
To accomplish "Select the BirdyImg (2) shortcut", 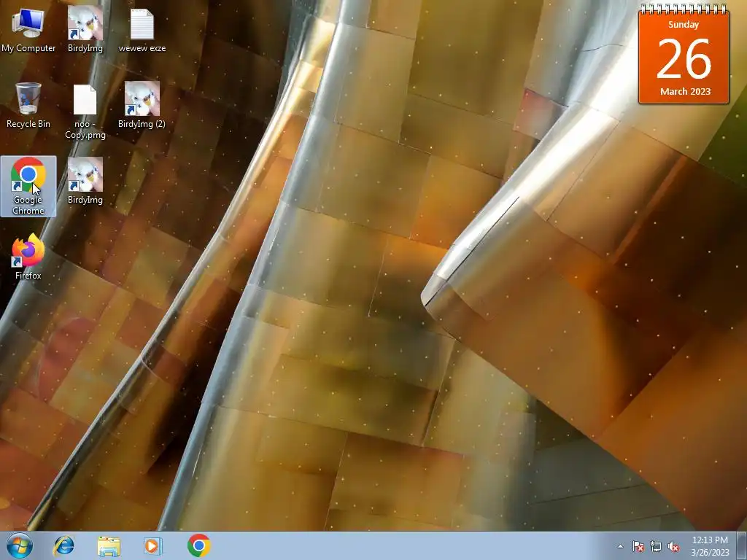I will [x=142, y=106].
